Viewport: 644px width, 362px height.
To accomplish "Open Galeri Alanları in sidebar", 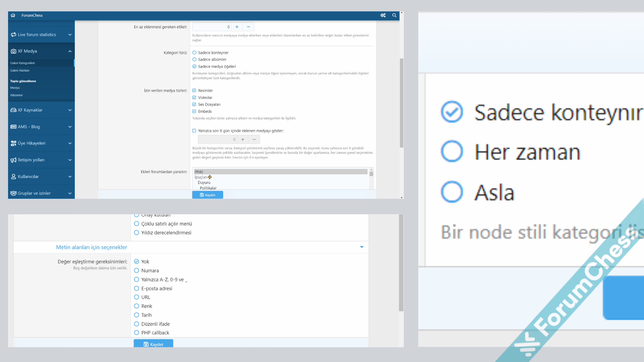I will (20, 70).
